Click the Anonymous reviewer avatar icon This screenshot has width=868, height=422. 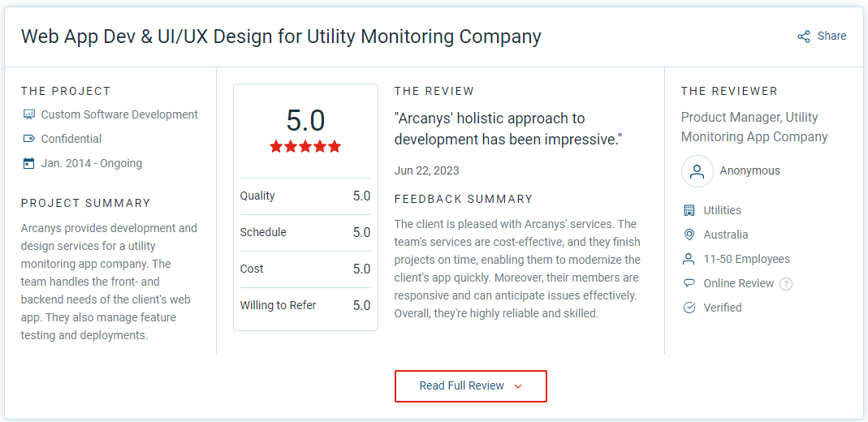point(697,171)
